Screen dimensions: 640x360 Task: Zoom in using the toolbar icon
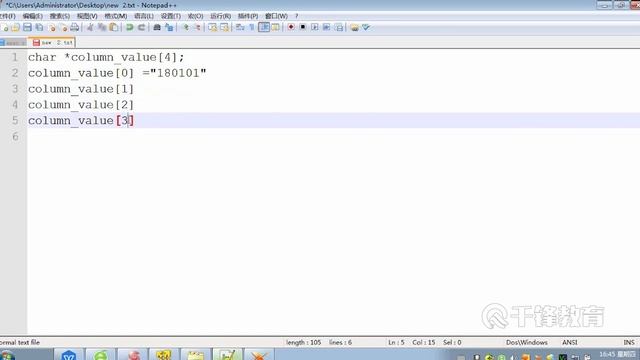click(x=185, y=27)
